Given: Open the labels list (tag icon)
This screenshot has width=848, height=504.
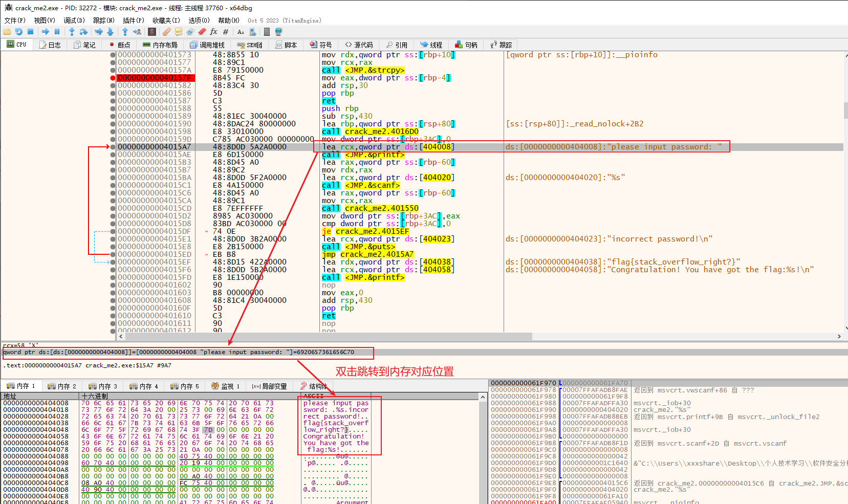Looking at the screenshot, I should point(190,31).
